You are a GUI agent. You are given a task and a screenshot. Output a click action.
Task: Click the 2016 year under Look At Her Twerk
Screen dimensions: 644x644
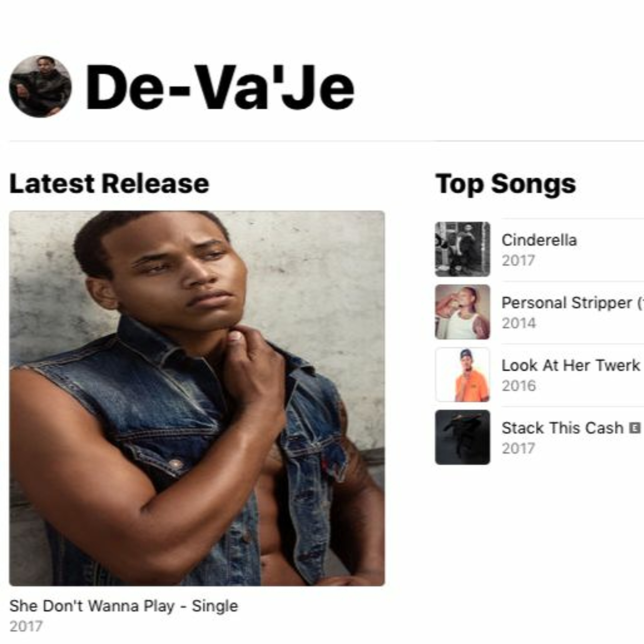(519, 386)
